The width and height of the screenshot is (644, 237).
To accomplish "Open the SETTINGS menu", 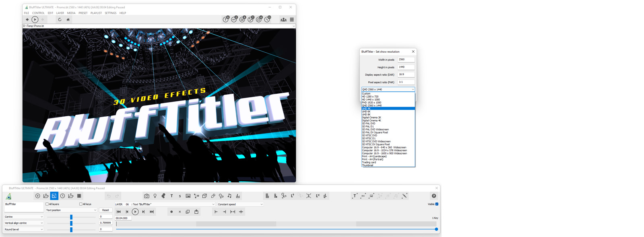I will 111,13.
